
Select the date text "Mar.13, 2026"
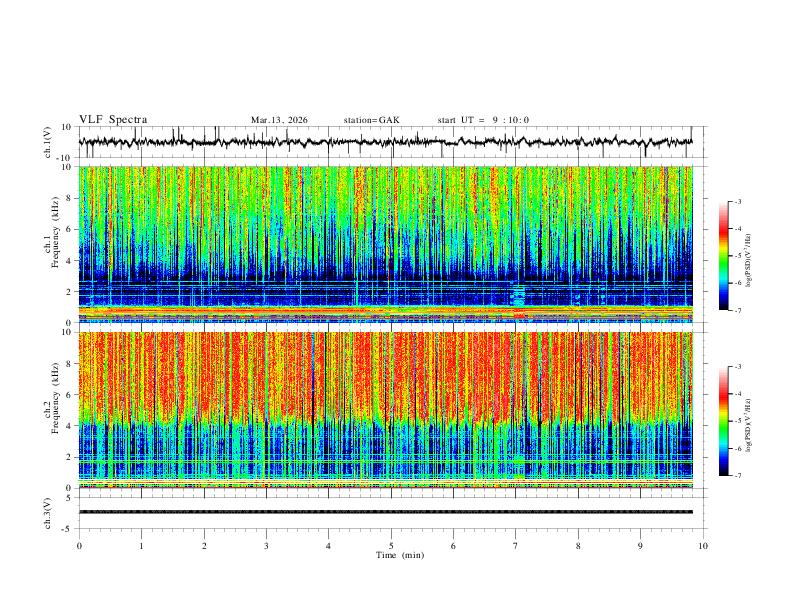tap(279, 120)
